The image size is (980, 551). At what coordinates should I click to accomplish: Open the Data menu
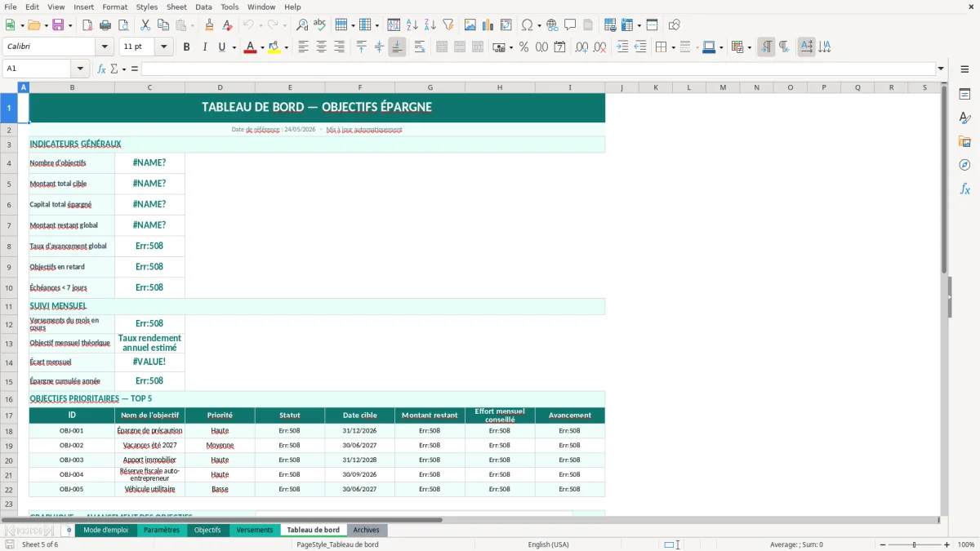tap(203, 7)
